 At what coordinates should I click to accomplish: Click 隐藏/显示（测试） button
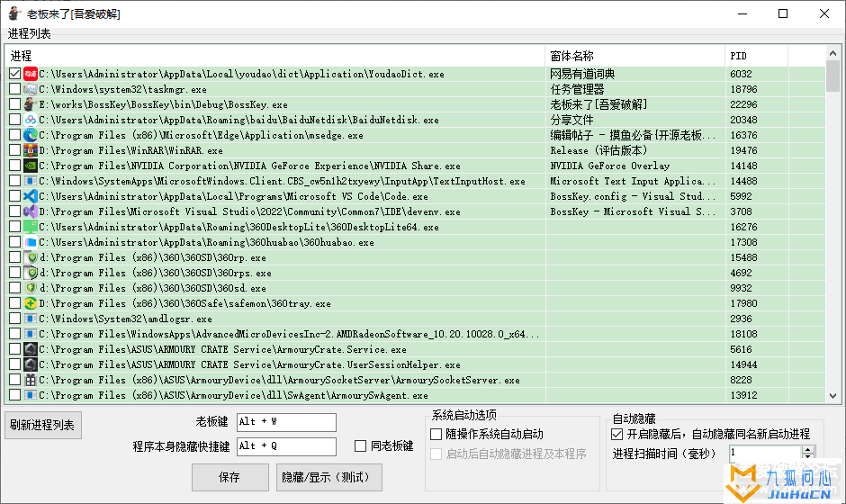[x=329, y=477]
